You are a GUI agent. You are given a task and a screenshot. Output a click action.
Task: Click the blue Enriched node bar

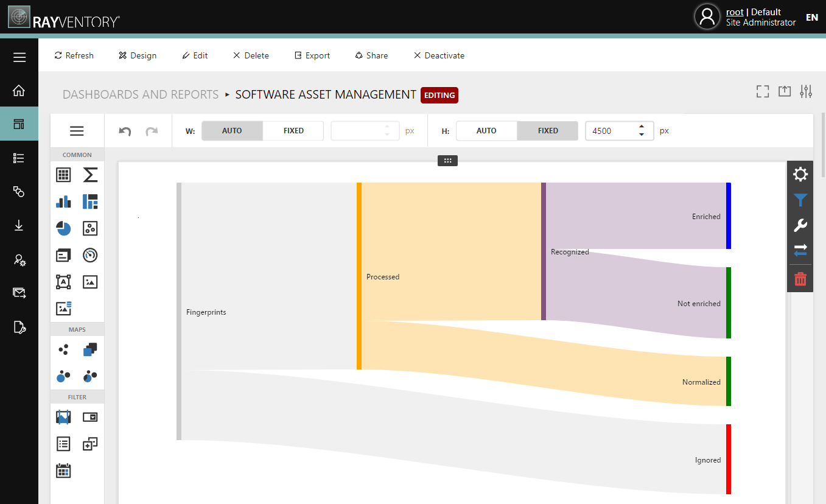click(728, 215)
